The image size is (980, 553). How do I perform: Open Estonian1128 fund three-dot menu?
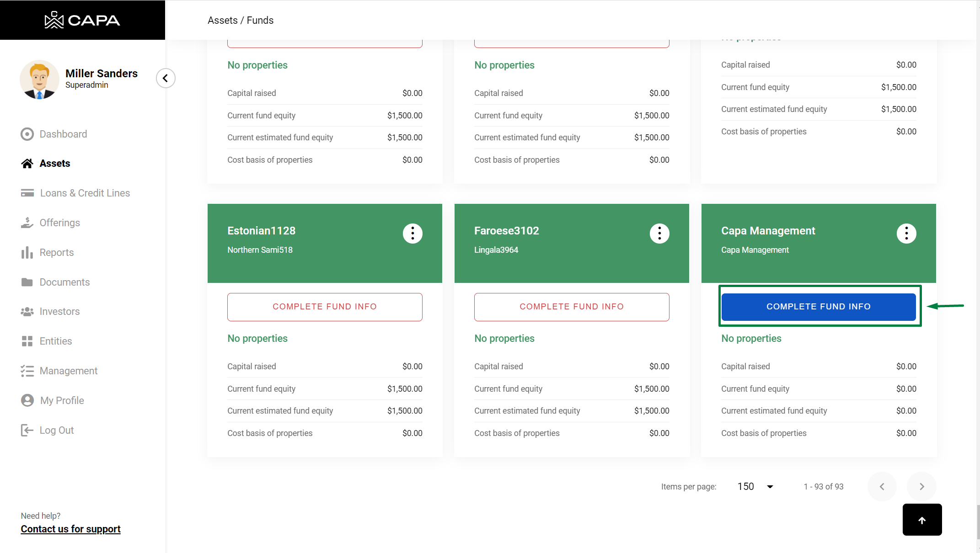tap(412, 234)
